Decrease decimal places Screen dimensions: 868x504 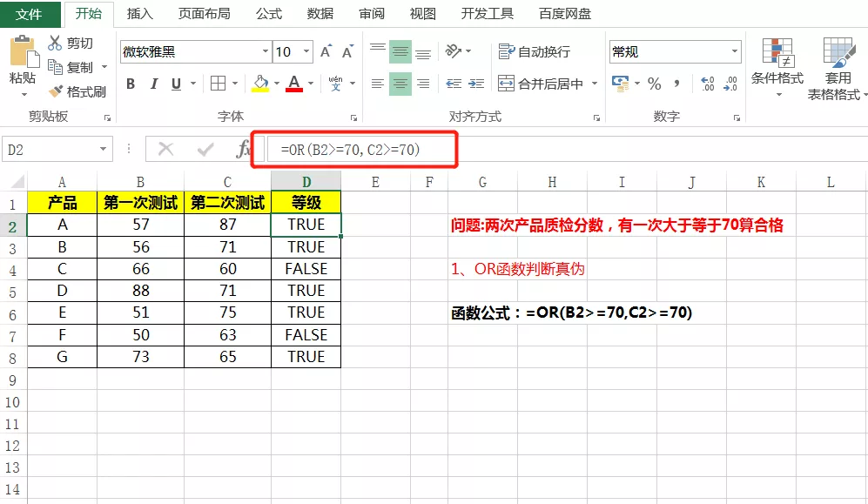[730, 84]
